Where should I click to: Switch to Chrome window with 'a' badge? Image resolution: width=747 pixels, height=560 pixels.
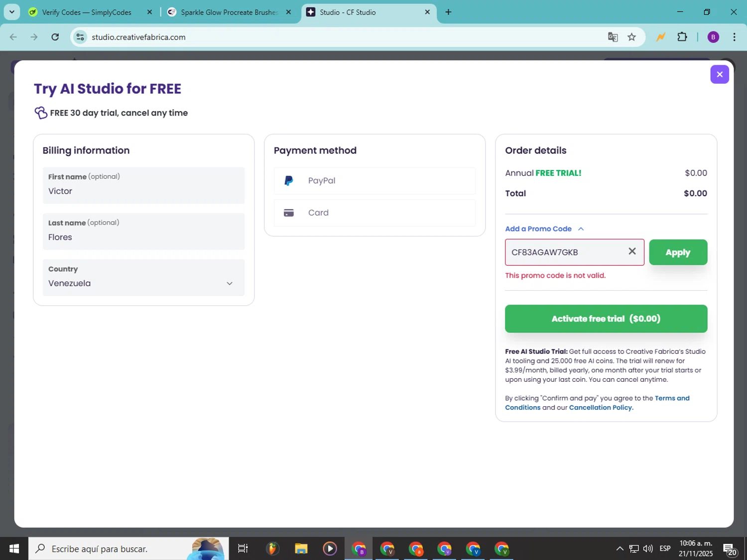(416, 549)
